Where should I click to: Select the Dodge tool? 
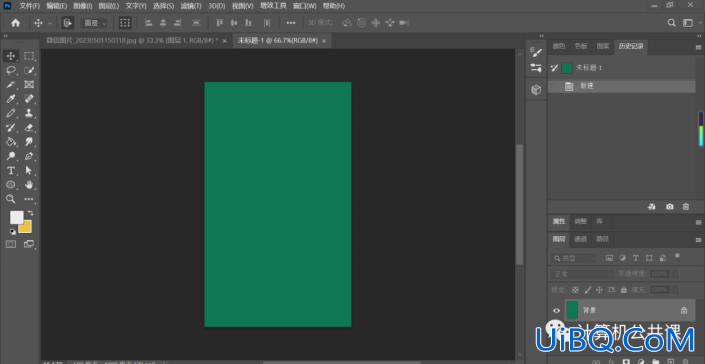point(11,156)
